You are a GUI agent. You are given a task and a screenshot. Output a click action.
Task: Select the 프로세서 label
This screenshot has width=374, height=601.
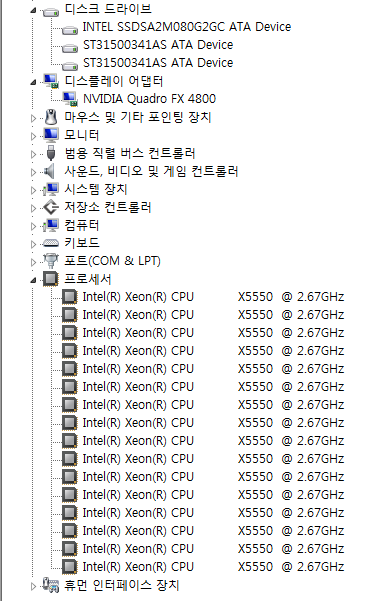tap(87, 279)
